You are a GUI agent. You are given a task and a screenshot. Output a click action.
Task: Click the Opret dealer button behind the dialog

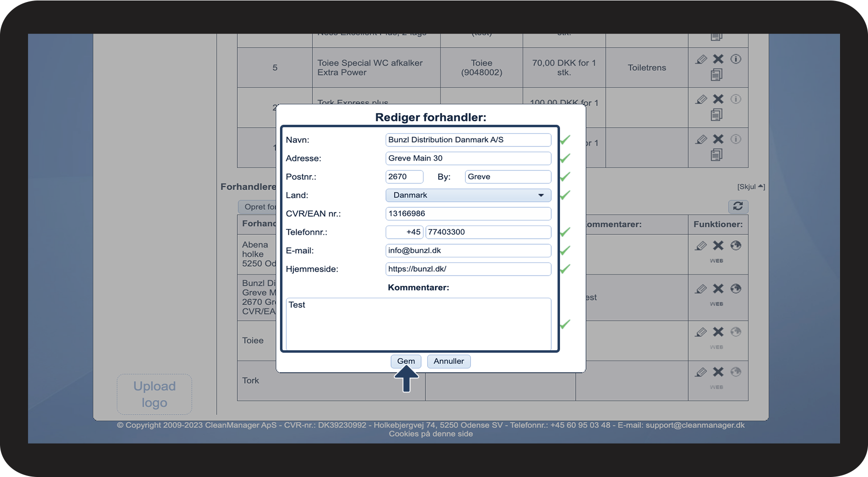[257, 207]
